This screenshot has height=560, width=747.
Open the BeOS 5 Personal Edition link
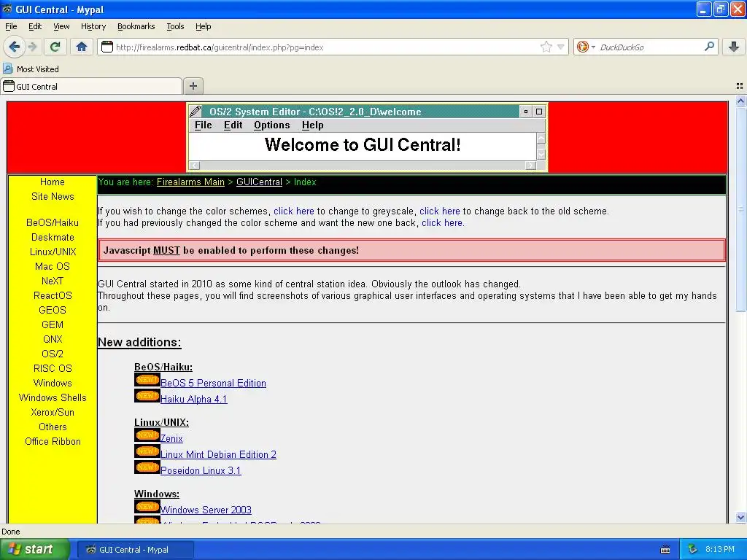point(214,383)
